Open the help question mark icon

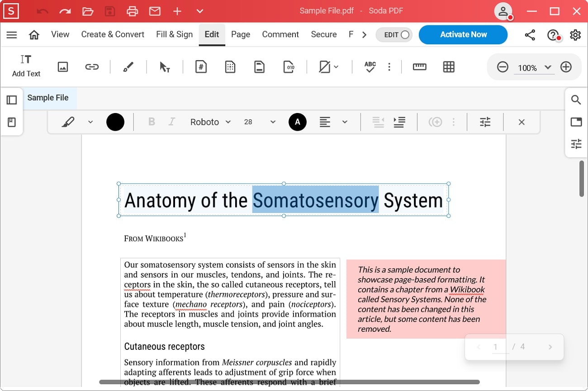553,35
